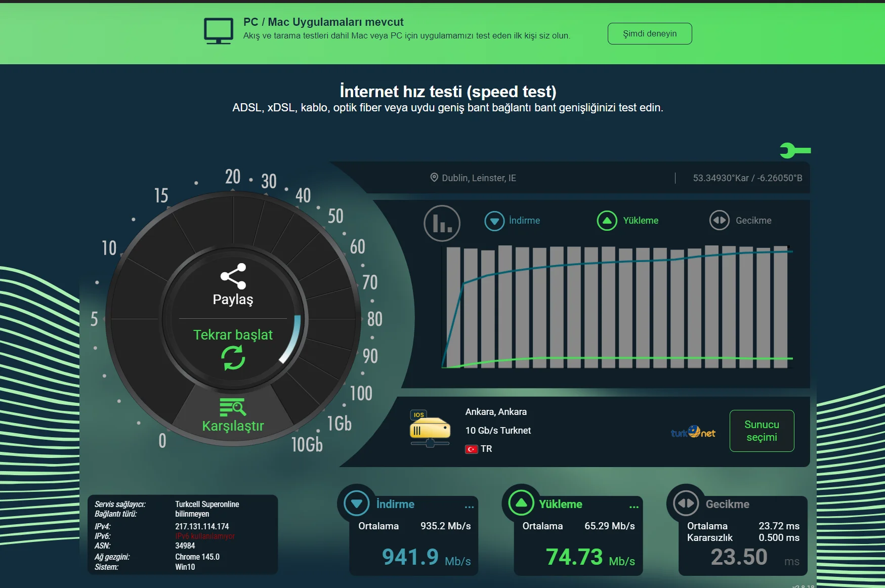Click the latency arrows icon in Gecikme results panel
The image size is (885, 588).
(x=686, y=503)
